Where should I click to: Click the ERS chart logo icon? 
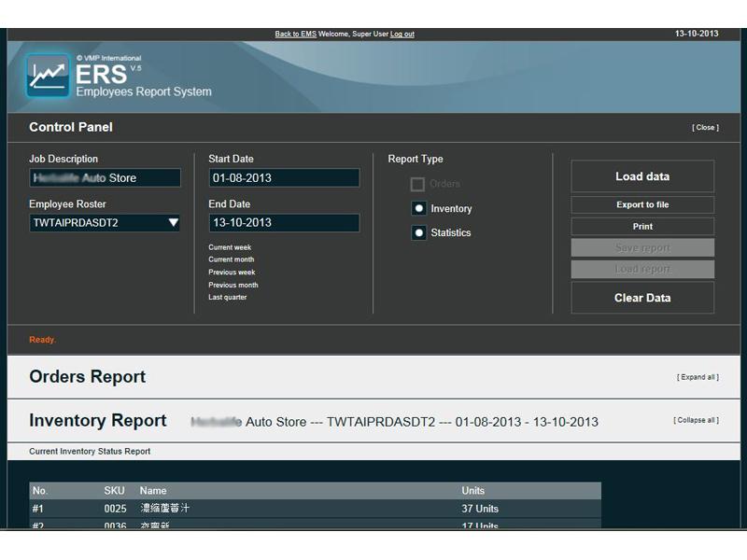click(x=48, y=76)
